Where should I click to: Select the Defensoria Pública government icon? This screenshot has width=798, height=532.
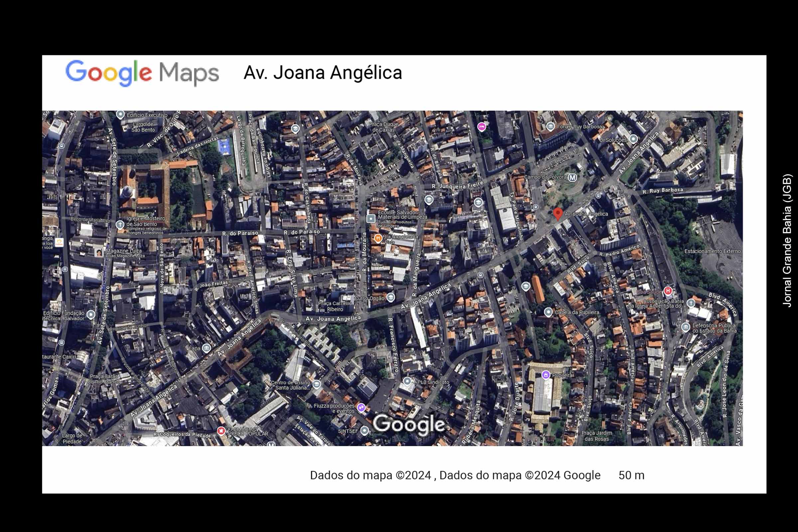click(x=686, y=327)
